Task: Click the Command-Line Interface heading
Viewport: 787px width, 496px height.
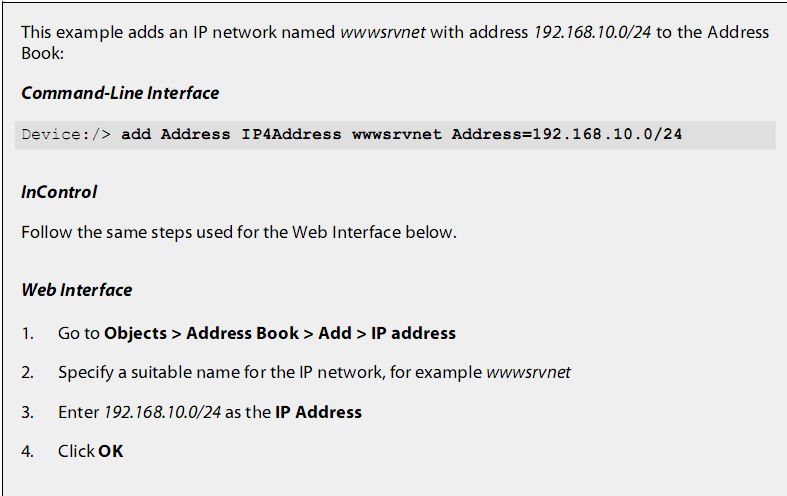Action: coord(120,93)
